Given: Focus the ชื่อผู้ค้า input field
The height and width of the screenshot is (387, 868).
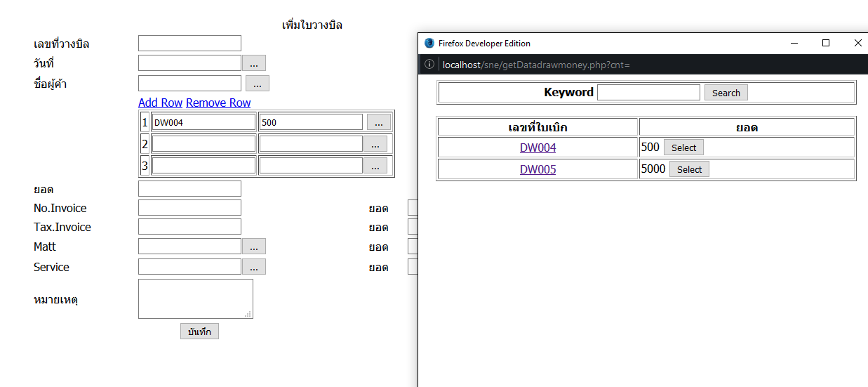Looking at the screenshot, I should pyautogui.click(x=189, y=84).
